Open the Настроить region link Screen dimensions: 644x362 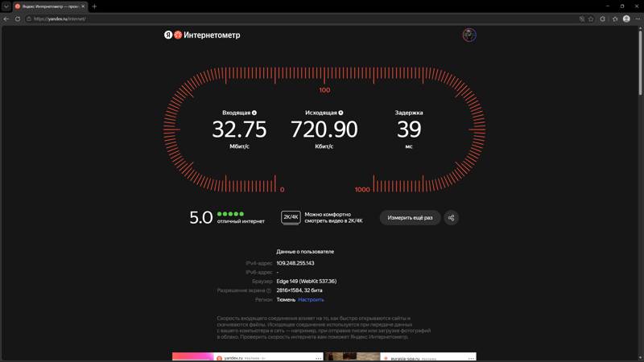(x=311, y=299)
